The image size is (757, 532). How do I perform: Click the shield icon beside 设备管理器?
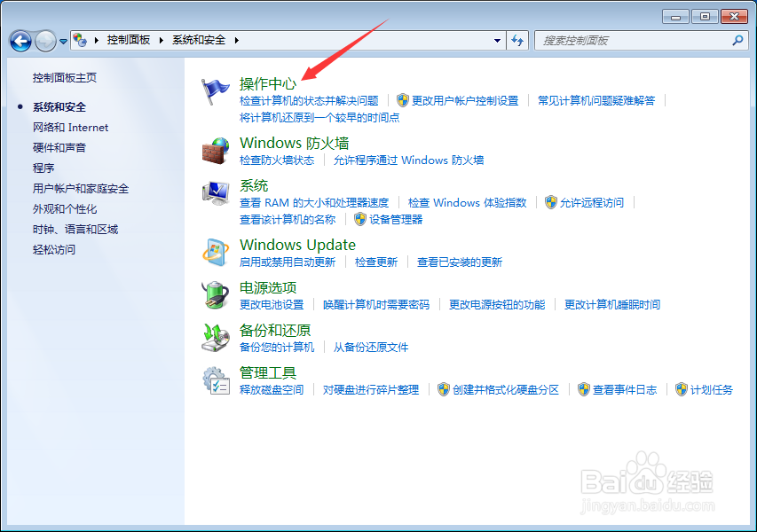pos(360,219)
